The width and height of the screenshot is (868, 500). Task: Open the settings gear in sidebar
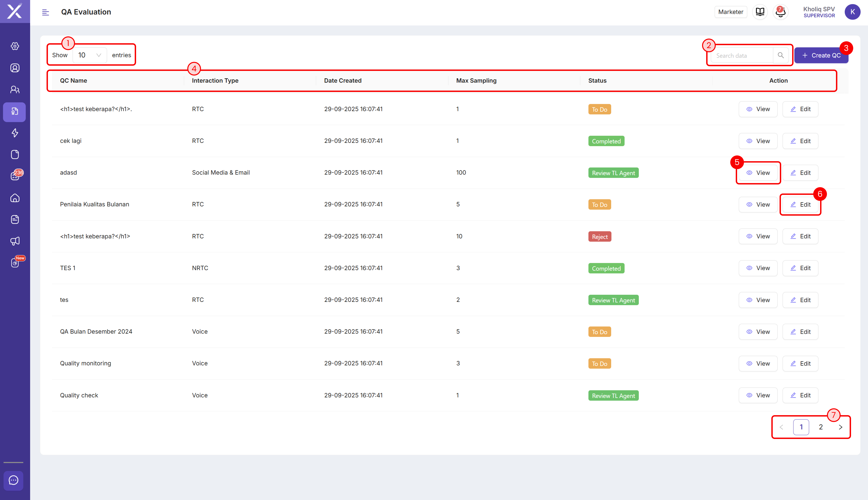pyautogui.click(x=15, y=46)
